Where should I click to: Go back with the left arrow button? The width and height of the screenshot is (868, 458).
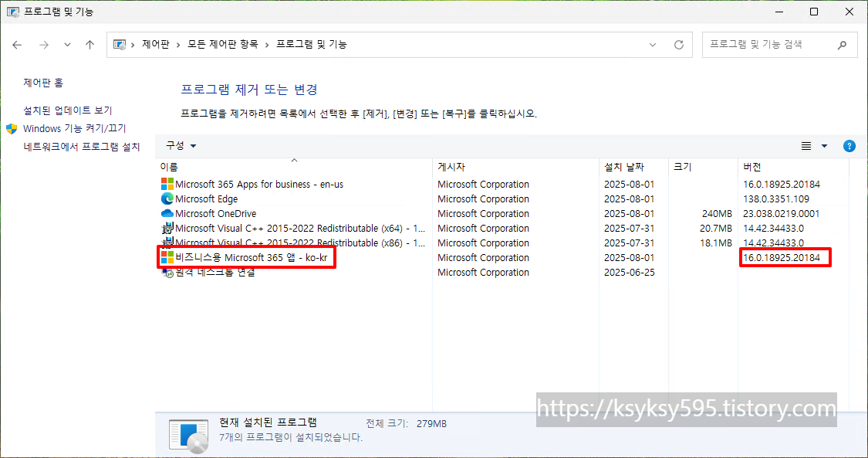point(17,45)
